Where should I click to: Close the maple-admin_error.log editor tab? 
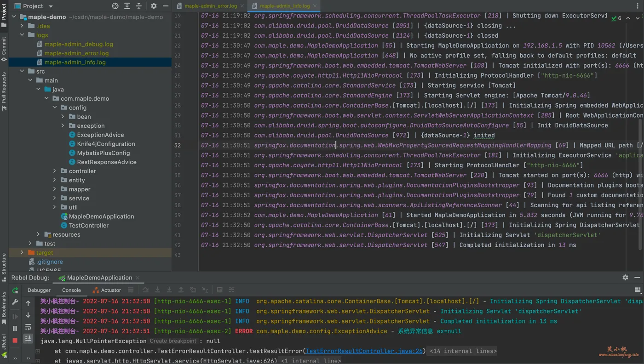click(242, 6)
